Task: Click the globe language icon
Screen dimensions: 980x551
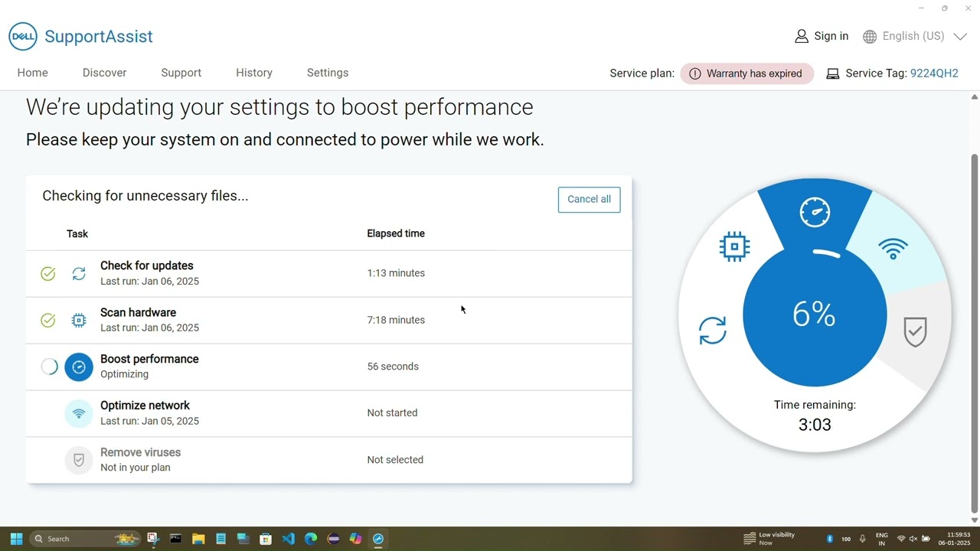Action: [870, 36]
